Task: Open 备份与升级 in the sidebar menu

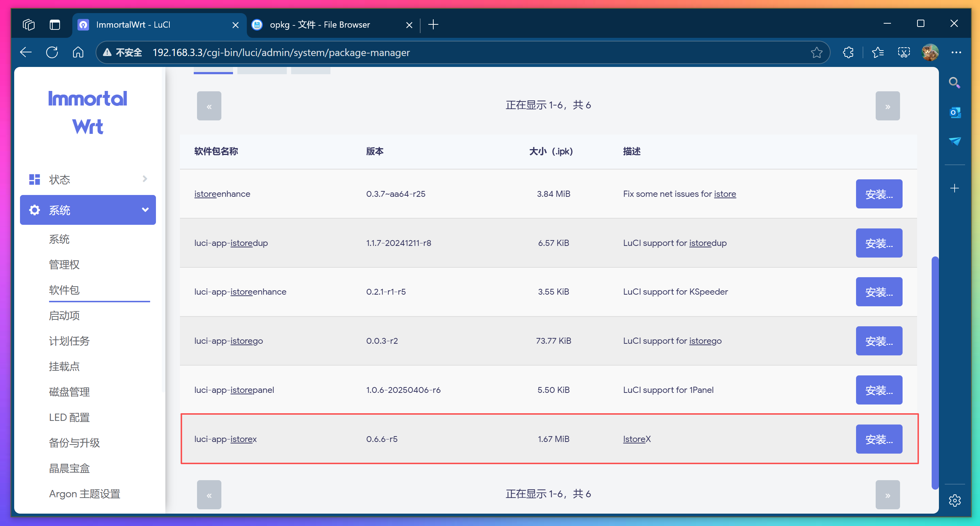Action: 74,443
